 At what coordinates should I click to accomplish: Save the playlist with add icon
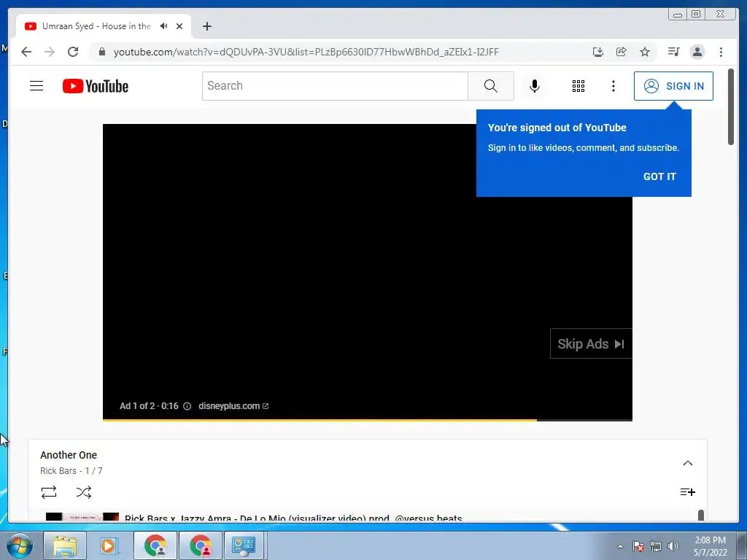coord(687,492)
